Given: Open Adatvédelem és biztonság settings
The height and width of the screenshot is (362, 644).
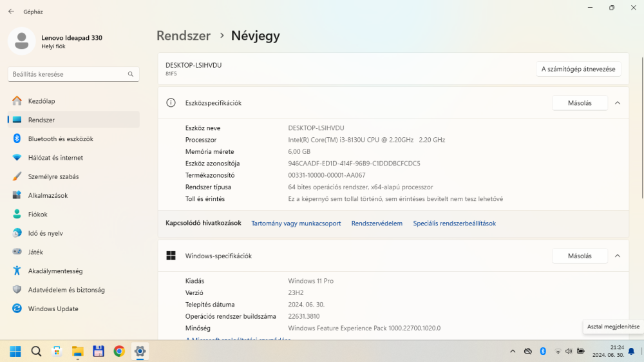Looking at the screenshot, I should click(66, 290).
